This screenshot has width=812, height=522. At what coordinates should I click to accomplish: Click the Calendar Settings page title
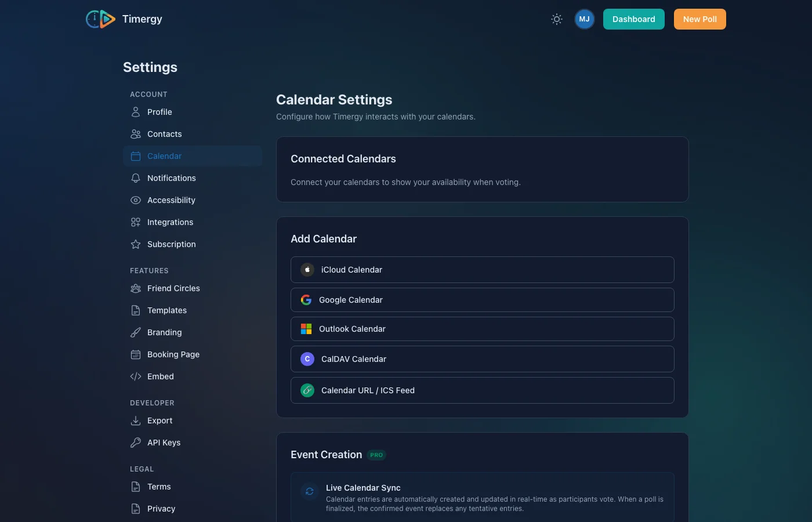(x=334, y=100)
